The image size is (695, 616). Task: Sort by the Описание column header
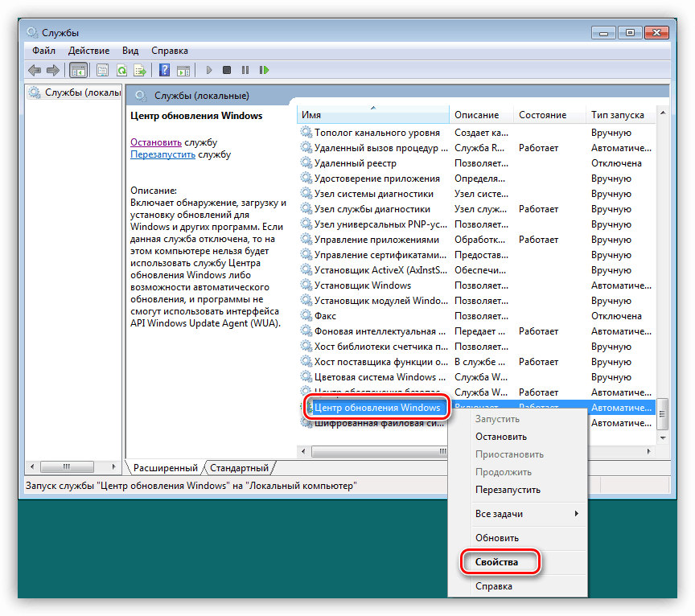[x=481, y=115]
